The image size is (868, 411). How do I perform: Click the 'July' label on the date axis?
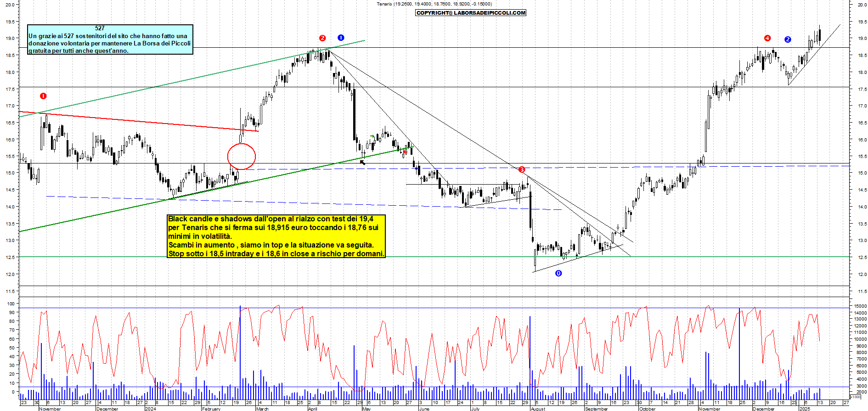pos(475,409)
